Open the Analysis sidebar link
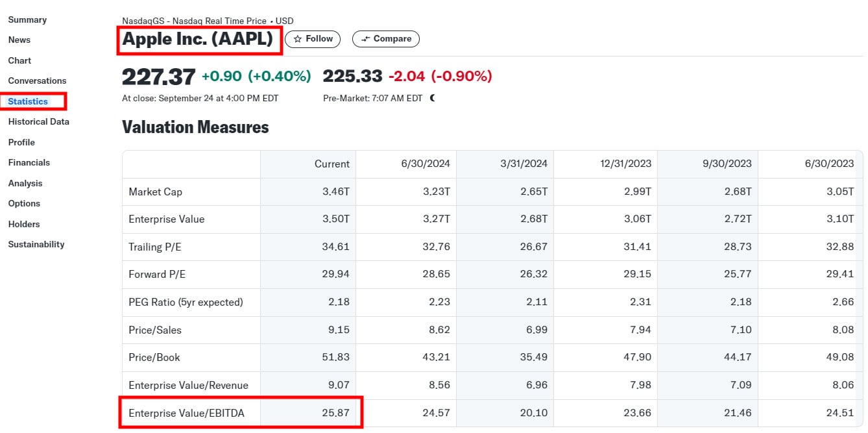 [25, 183]
